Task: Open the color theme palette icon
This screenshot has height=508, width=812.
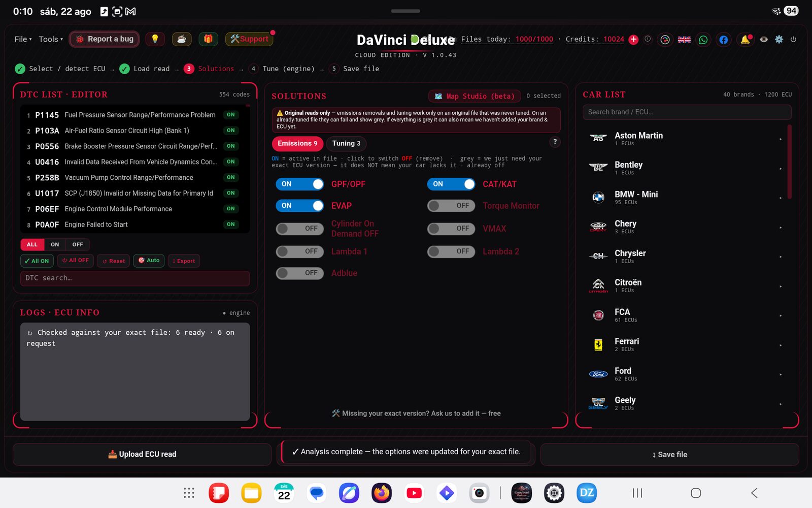Action: [x=665, y=40]
